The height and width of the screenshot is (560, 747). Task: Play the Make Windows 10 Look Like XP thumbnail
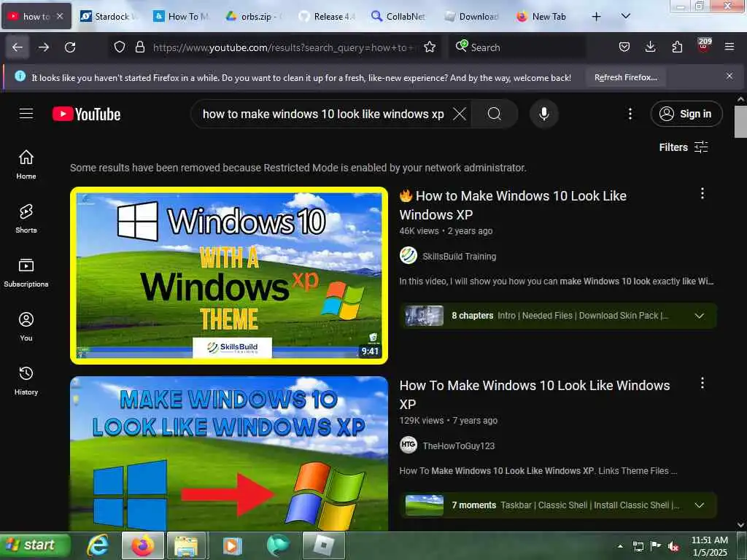(228, 454)
